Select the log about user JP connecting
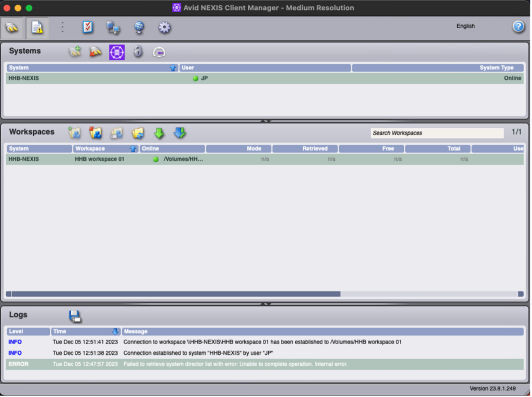This screenshot has width=532, height=397. (264, 353)
